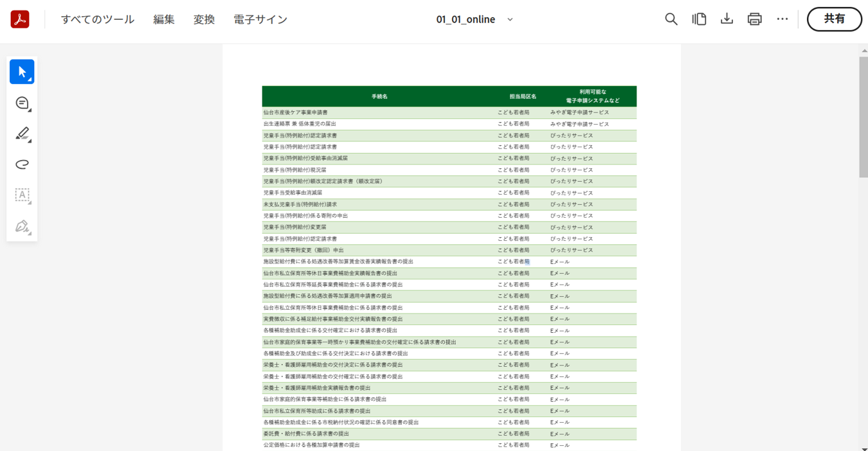Click the magnifier search icon
868x451 pixels.
(671, 19)
